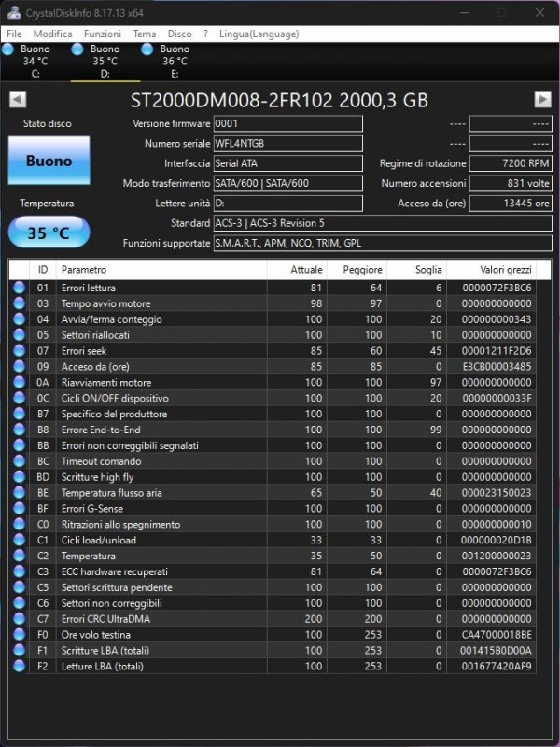
Task: Click the status orb for Errori lettura
Action: (x=20, y=288)
